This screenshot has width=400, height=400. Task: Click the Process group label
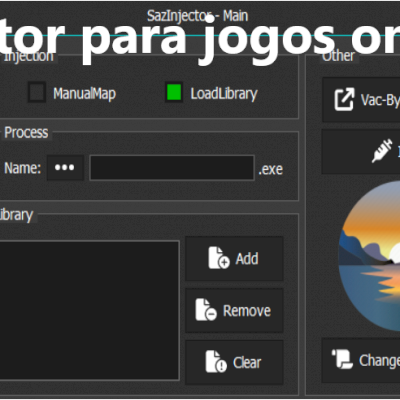coord(26,133)
